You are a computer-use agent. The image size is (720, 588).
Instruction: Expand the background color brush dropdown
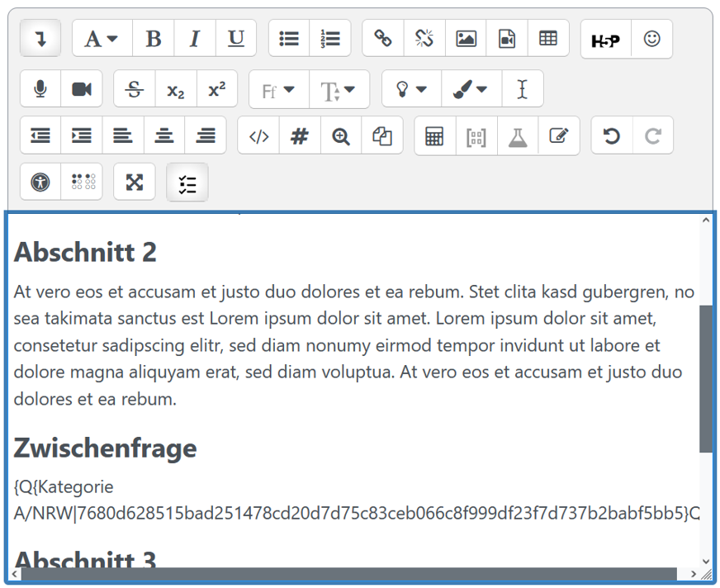pyautogui.click(x=470, y=89)
